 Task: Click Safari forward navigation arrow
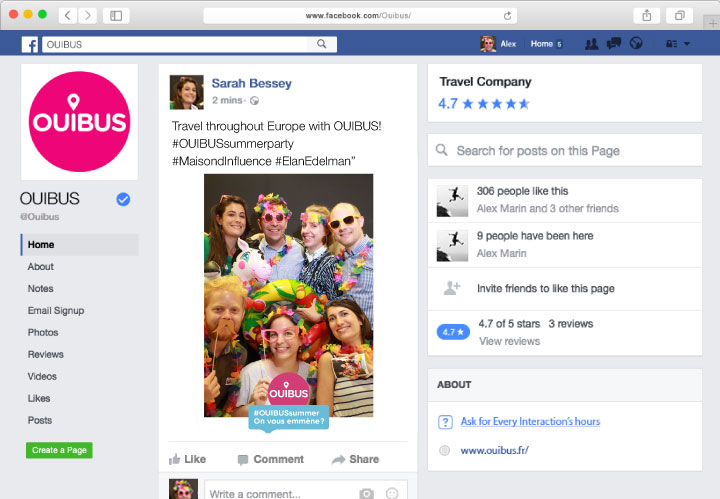(87, 16)
